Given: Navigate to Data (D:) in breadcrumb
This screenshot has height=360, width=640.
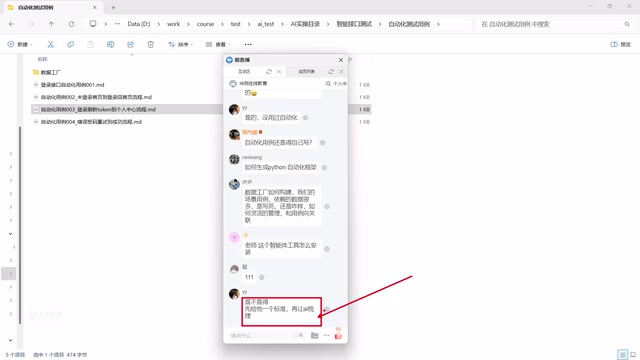Looking at the screenshot, I should 139,24.
